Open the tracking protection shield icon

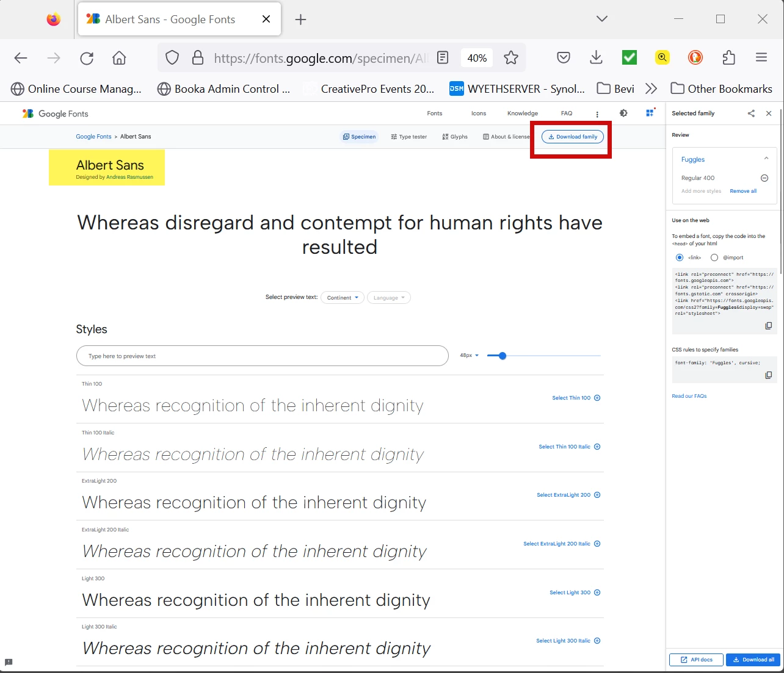172,58
